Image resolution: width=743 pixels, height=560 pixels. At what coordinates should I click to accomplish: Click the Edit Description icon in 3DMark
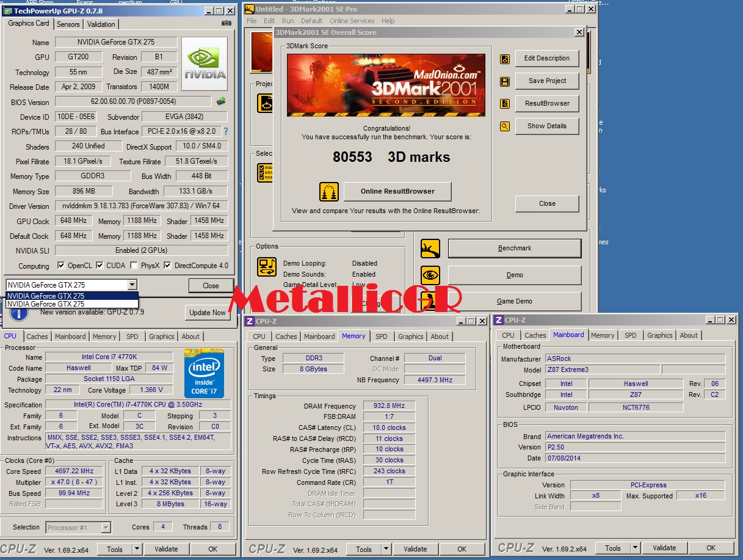505,59
